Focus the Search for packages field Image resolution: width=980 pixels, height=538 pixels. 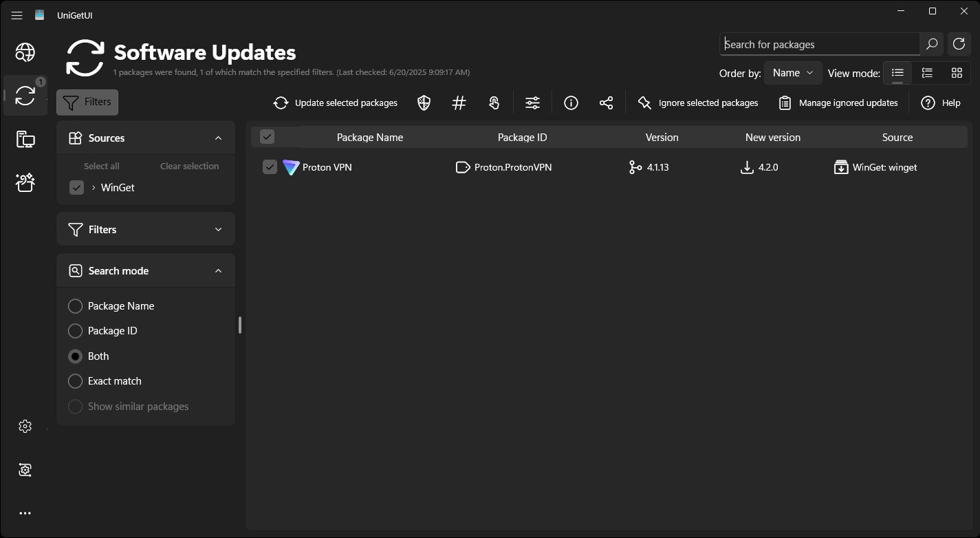point(820,44)
